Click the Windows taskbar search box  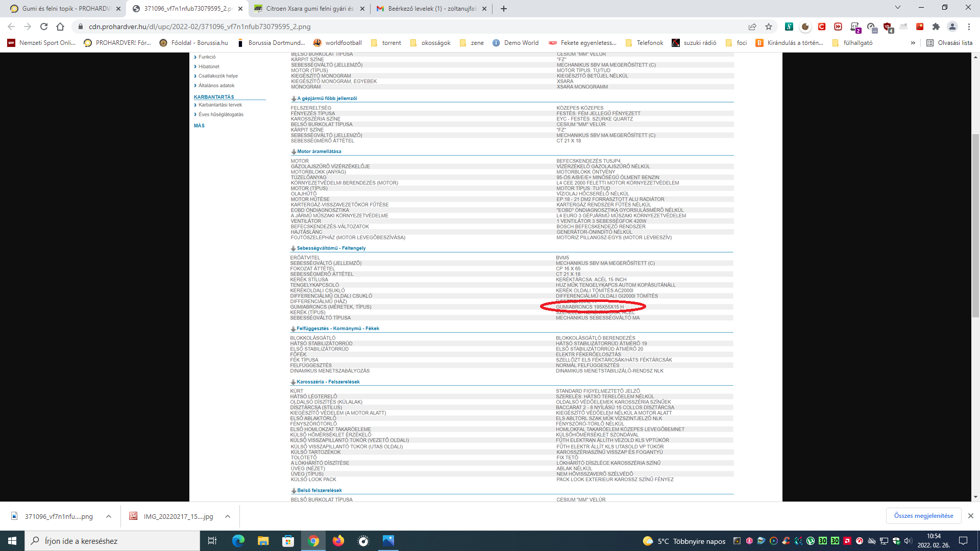[x=112, y=541]
